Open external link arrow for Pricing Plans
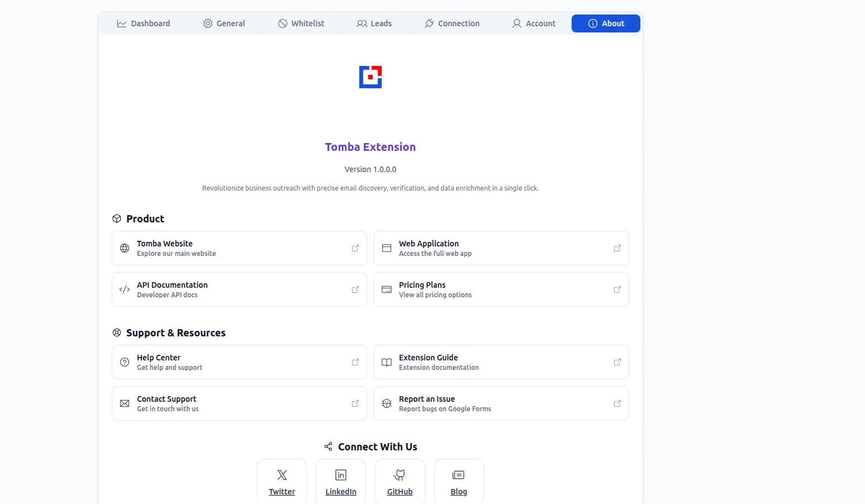 pos(617,289)
